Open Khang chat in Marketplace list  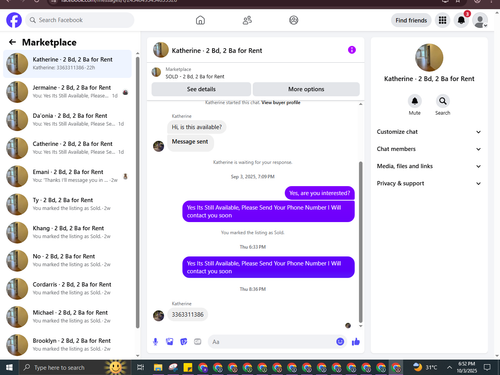coord(67,232)
